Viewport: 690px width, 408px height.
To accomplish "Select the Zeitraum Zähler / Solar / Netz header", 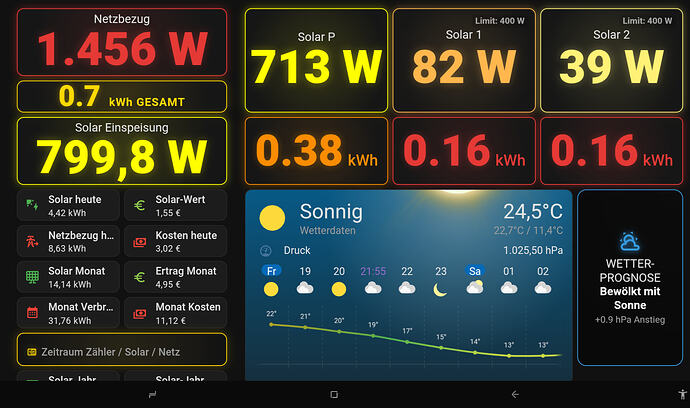I will pyautogui.click(x=122, y=349).
